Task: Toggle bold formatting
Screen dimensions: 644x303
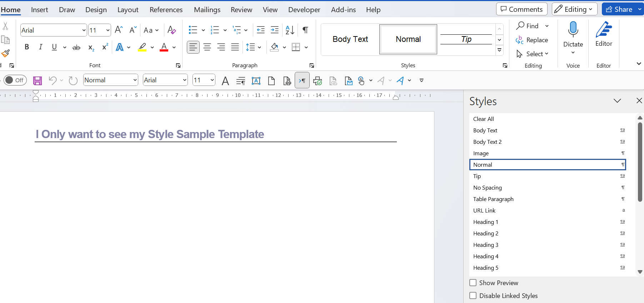Action: (27, 47)
